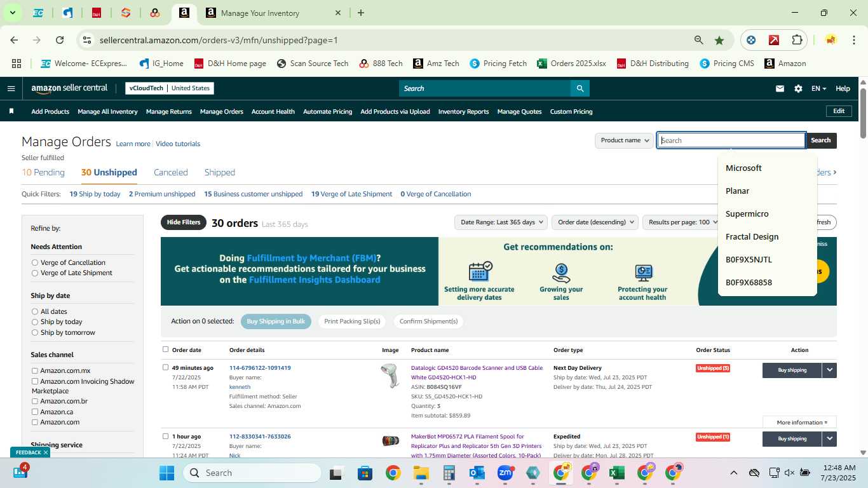The width and height of the screenshot is (868, 488).
Task: Check the Amazon.ca sales channel box
Action: pyautogui.click(x=35, y=412)
